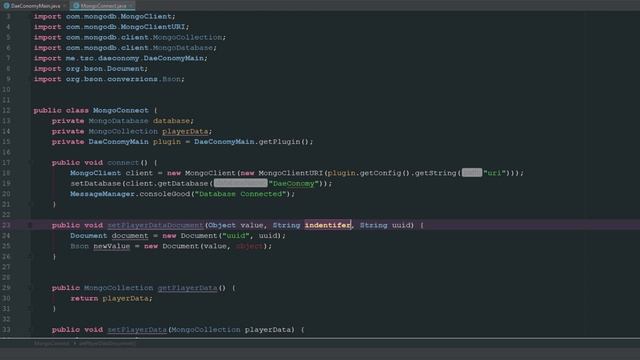Click the class icon on DaeConomyMain.java tab
This screenshot has height=360, width=640.
[6, 6]
